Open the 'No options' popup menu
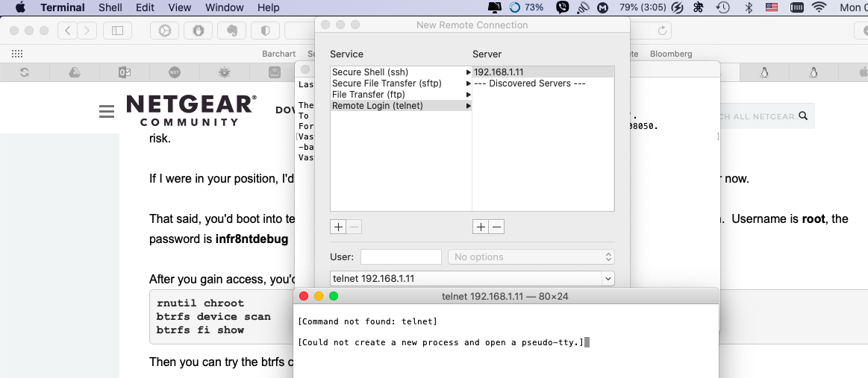This screenshot has height=378, width=868. pyautogui.click(x=531, y=256)
